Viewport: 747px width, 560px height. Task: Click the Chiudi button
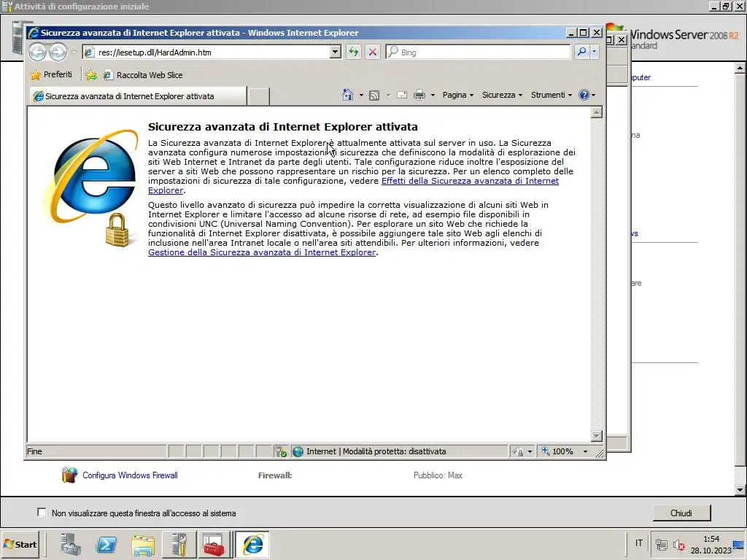point(681,513)
